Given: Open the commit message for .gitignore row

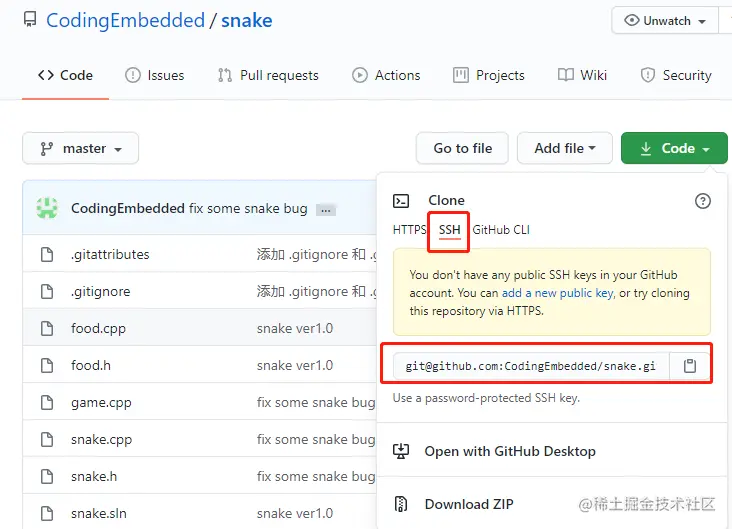Looking at the screenshot, I should (317, 292).
